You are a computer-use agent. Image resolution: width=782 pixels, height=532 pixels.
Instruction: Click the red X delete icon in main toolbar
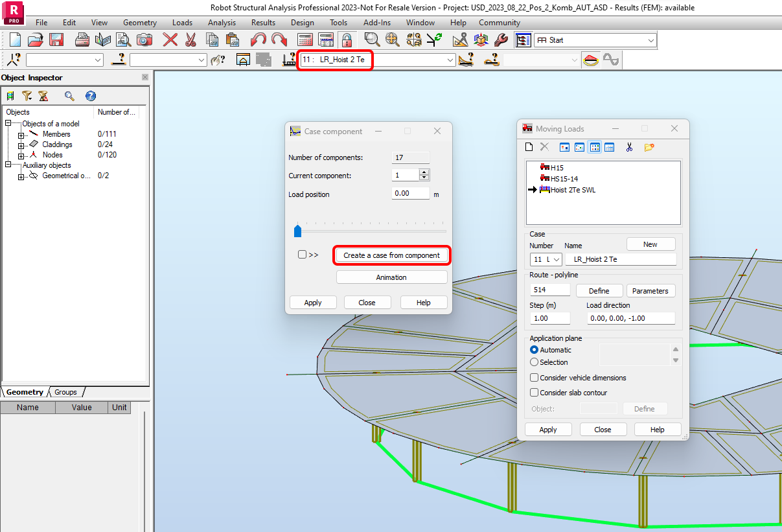(x=170, y=40)
